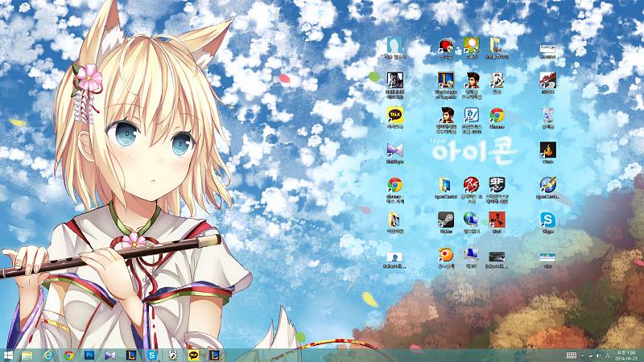Open the Visual Studio desktop shortcut
Viewport: 644px width, 362px height.
(394, 150)
